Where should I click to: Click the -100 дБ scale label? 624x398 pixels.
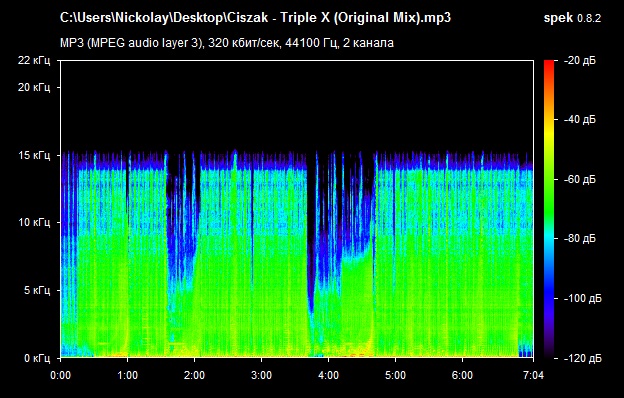click(x=583, y=298)
